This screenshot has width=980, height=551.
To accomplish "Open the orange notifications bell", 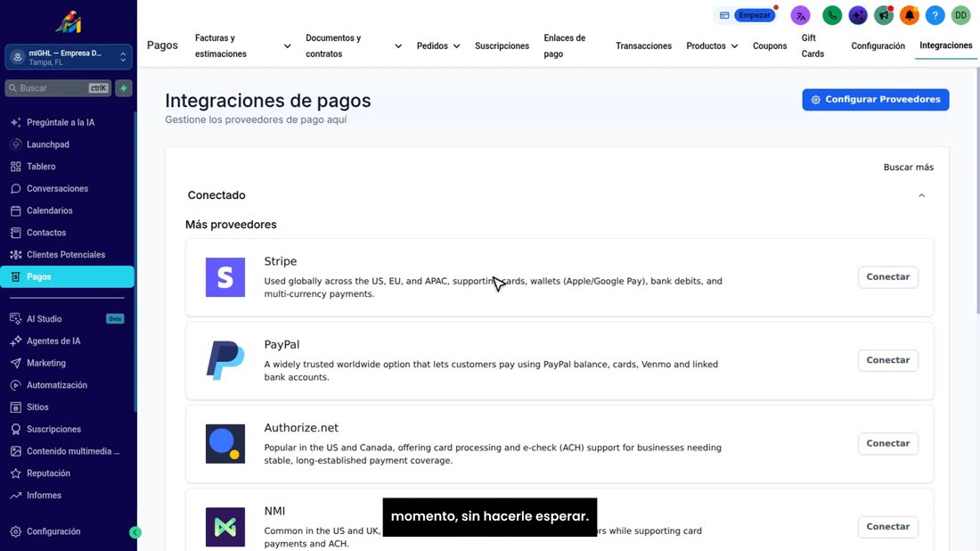I will pos(910,15).
